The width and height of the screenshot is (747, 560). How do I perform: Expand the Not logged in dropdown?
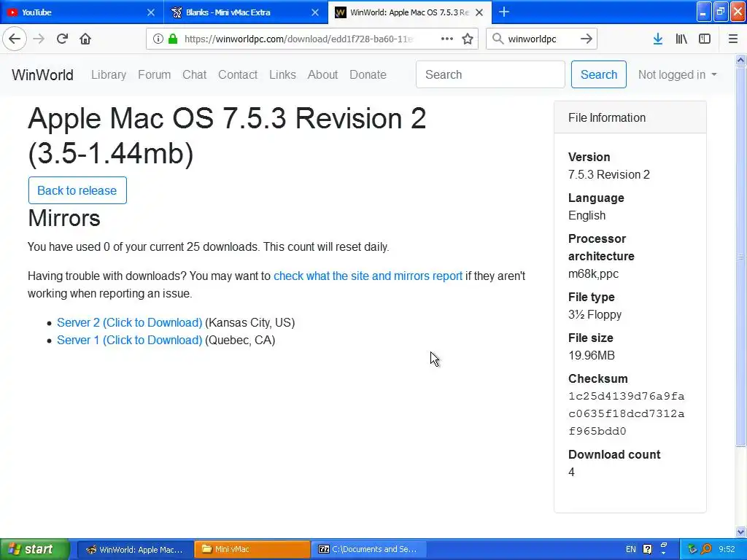pos(677,75)
